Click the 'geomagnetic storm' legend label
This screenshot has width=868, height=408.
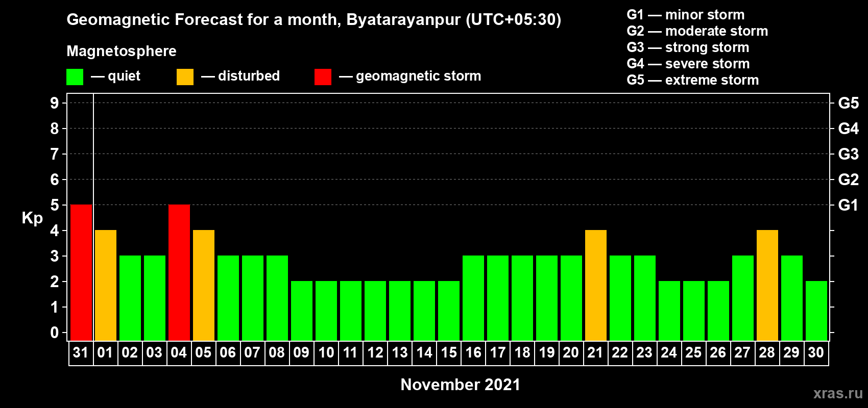[419, 76]
